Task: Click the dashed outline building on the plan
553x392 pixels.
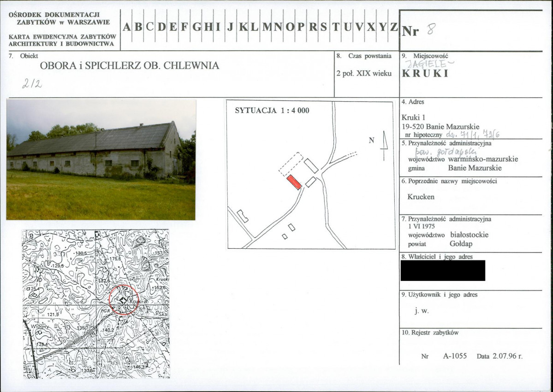Action: [x=291, y=164]
